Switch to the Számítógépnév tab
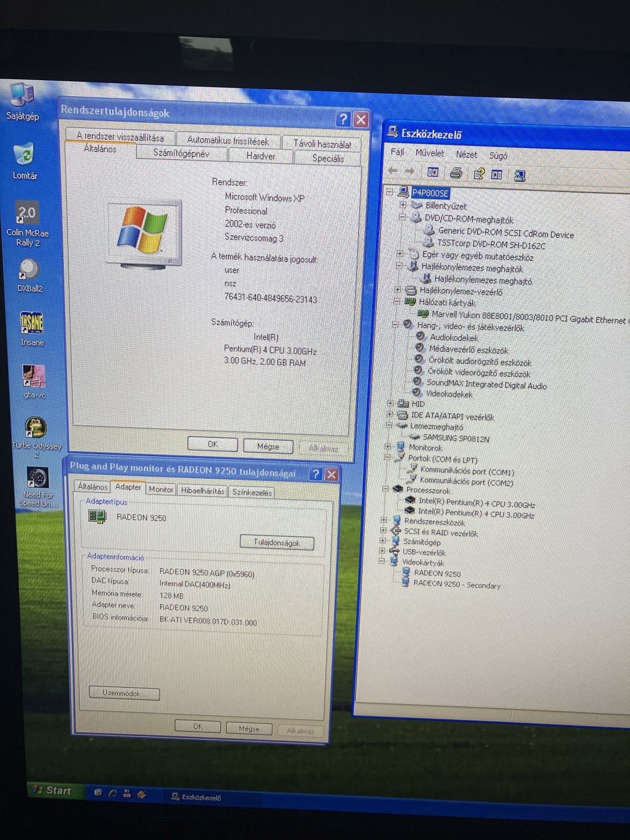Image resolution: width=630 pixels, height=840 pixels. tap(181, 153)
